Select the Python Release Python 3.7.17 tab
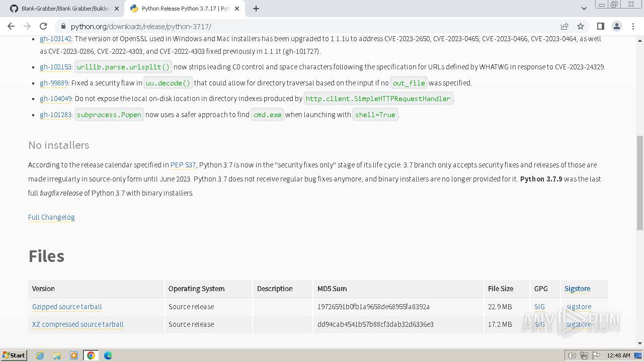 [184, 9]
